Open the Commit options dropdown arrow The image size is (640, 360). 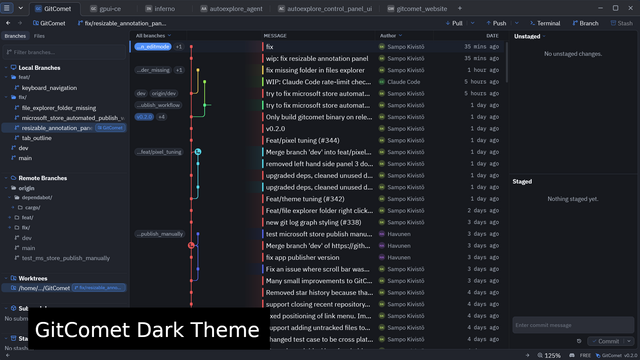[x=629, y=341]
